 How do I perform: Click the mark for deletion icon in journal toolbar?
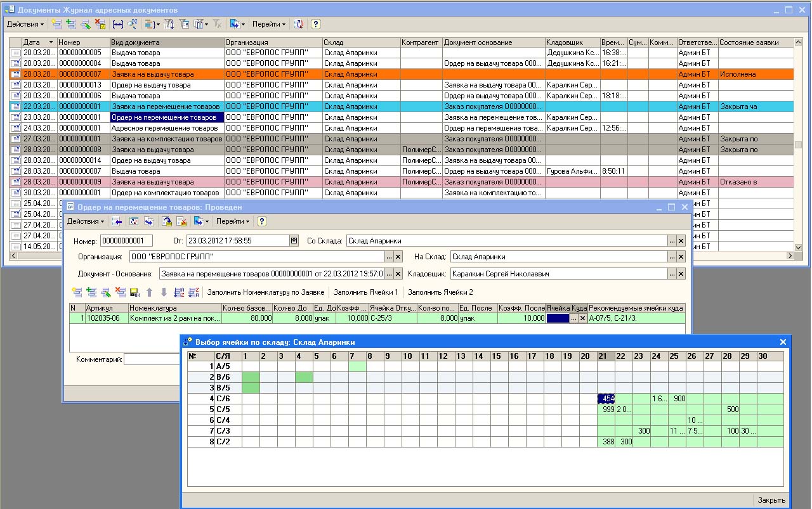pyautogui.click(x=100, y=24)
